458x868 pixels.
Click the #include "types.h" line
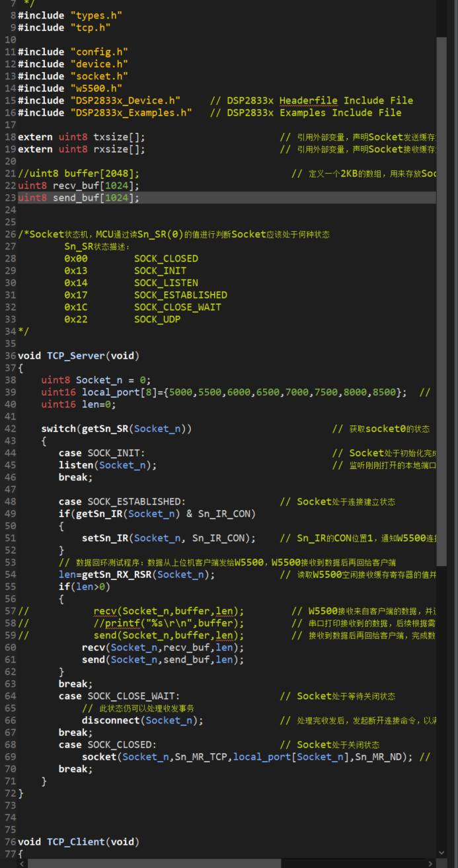point(70,15)
